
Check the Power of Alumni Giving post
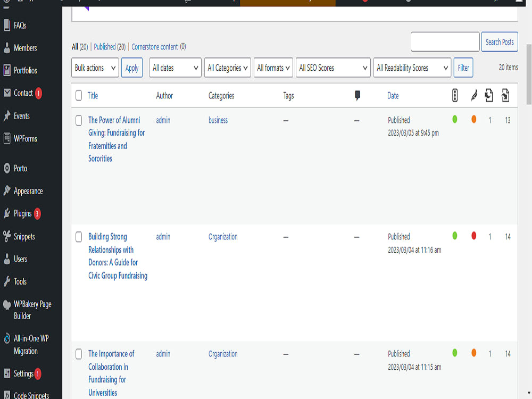pos(79,120)
